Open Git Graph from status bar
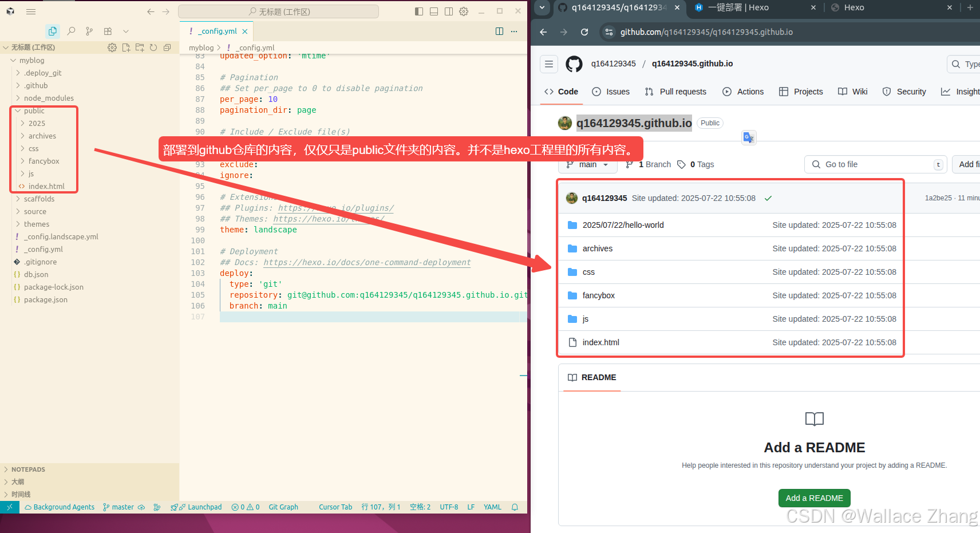The height and width of the screenshot is (533, 980). coord(283,507)
